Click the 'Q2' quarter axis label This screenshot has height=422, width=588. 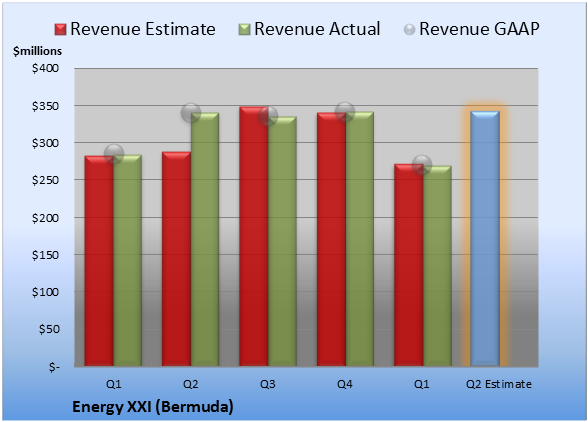coord(190,384)
